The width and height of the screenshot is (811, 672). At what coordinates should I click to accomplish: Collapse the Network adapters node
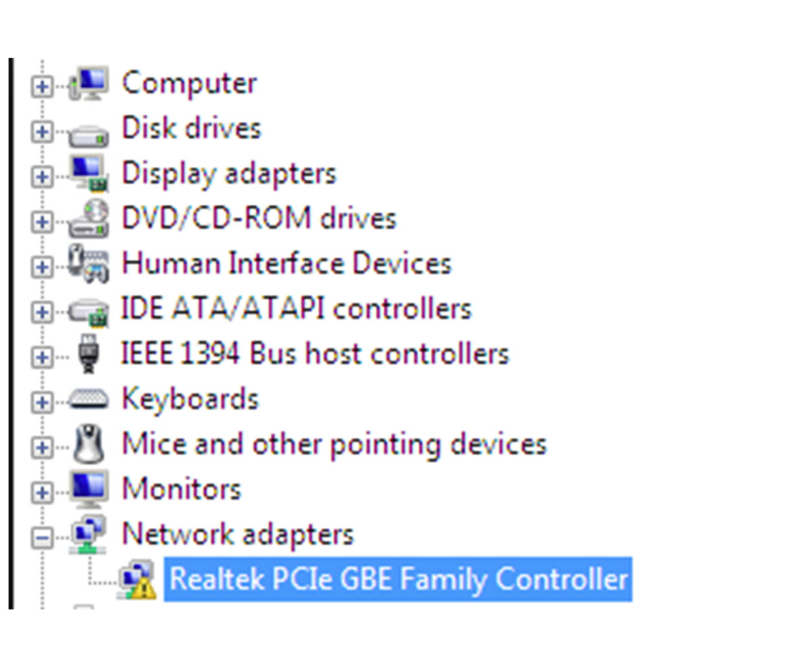[x=41, y=537]
